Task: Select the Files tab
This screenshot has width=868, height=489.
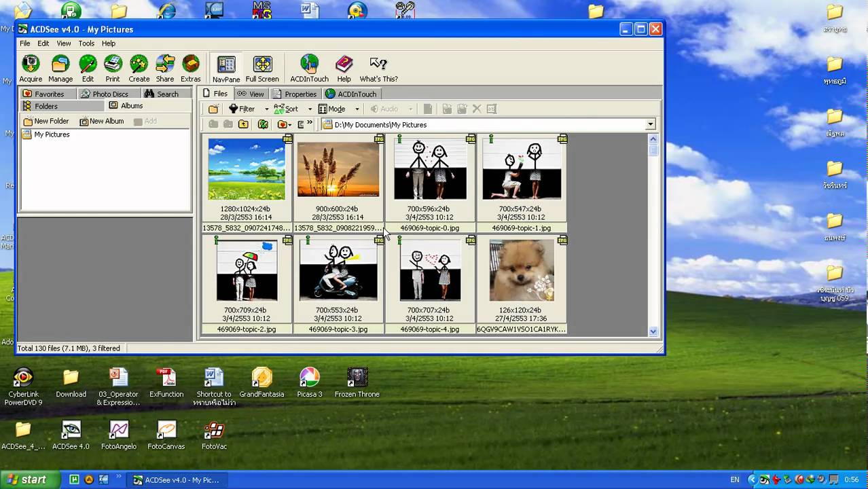Action: pos(215,94)
